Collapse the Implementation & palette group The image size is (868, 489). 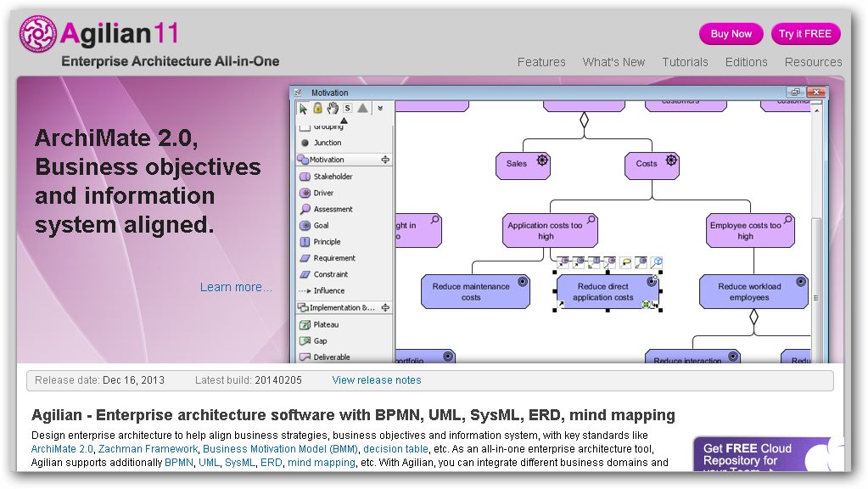385,307
